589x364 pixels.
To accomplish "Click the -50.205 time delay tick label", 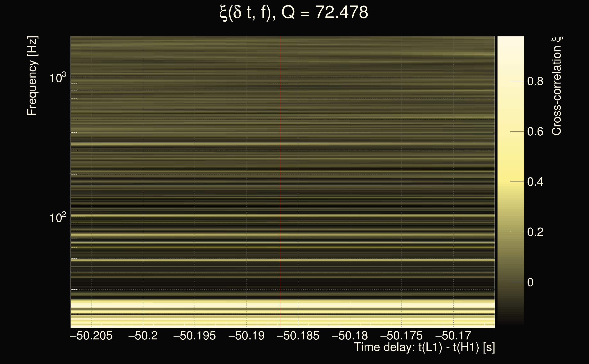I will coord(91,336).
